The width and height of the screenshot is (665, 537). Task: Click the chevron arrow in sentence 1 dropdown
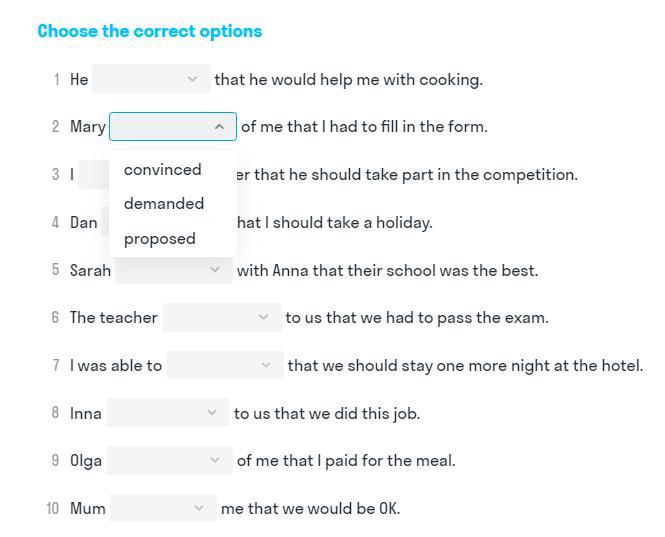pyautogui.click(x=193, y=79)
